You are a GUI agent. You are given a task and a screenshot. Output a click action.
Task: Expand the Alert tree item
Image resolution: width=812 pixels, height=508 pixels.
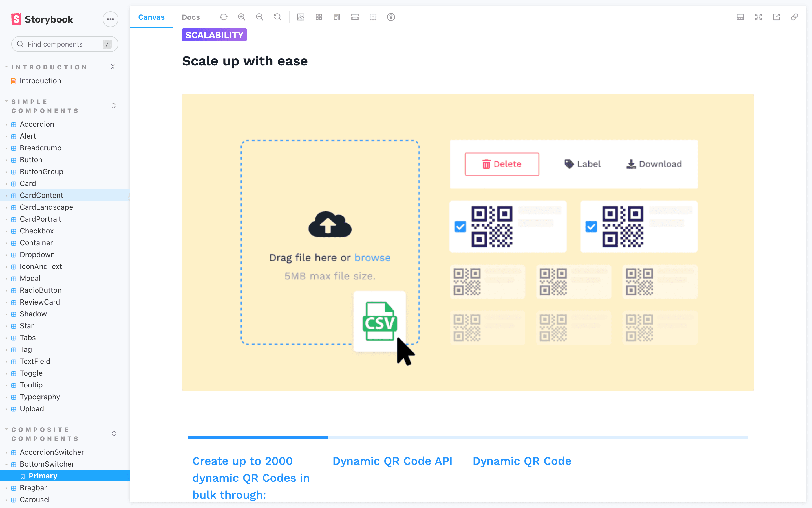click(x=6, y=136)
